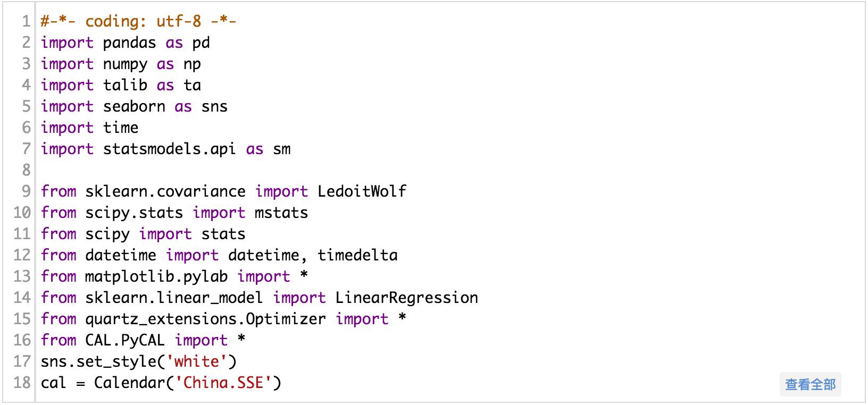Click the utf-8 coding comment line
Viewport: 868px width, 405px height.
pyautogui.click(x=138, y=21)
